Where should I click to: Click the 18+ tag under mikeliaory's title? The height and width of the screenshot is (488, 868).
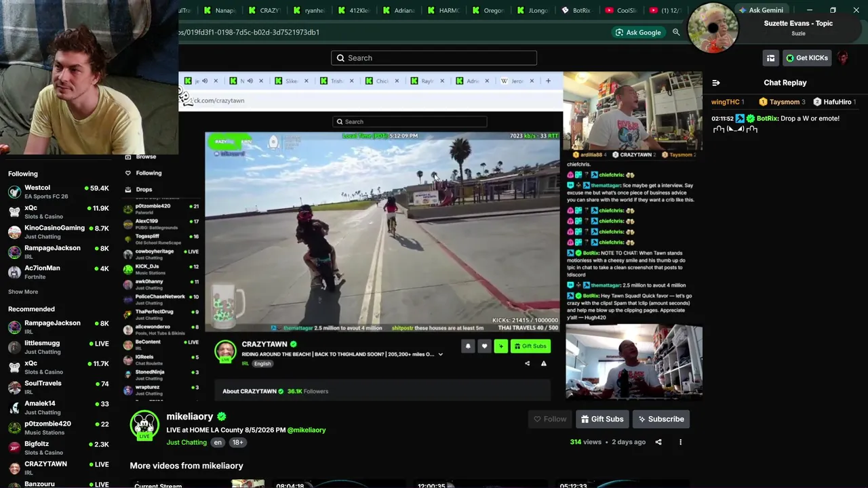pyautogui.click(x=237, y=443)
